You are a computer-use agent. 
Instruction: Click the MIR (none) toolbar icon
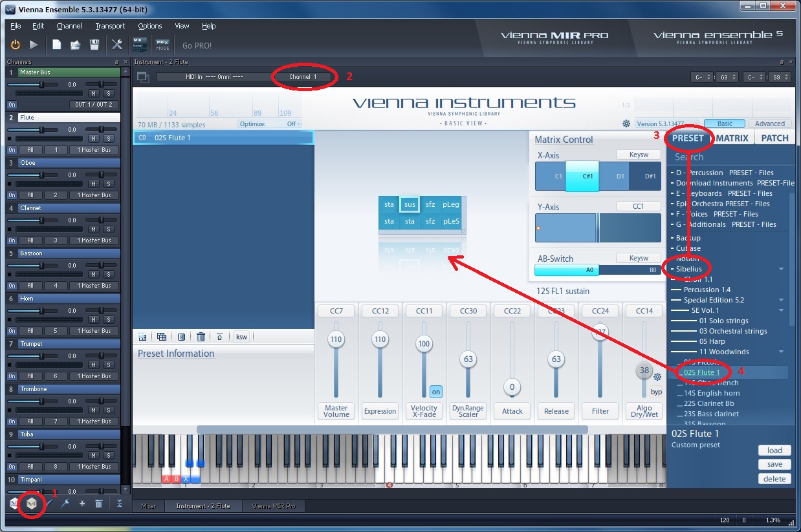pos(140,45)
